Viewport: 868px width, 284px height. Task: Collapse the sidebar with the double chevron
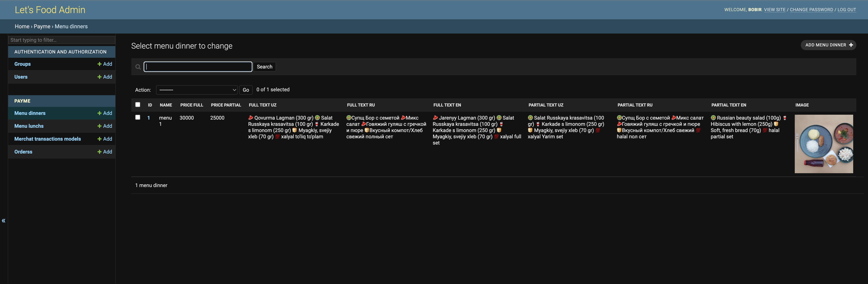pos(4,221)
